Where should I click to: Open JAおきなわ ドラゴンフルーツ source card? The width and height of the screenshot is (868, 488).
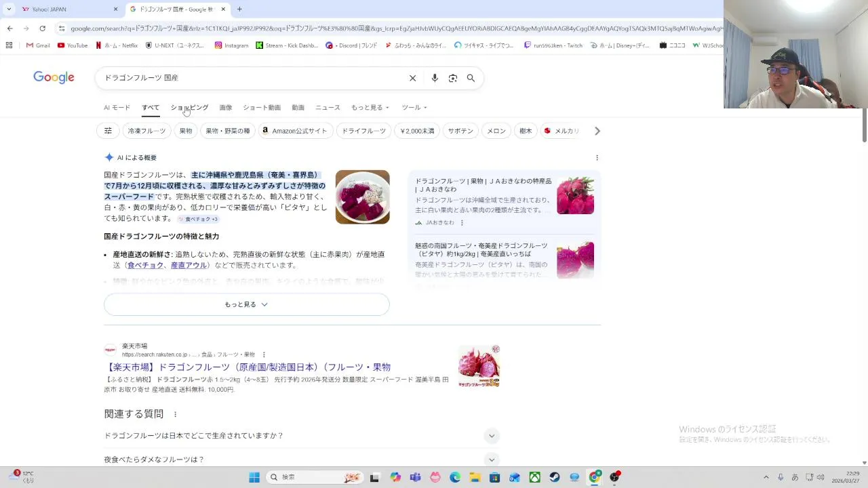tap(505, 201)
